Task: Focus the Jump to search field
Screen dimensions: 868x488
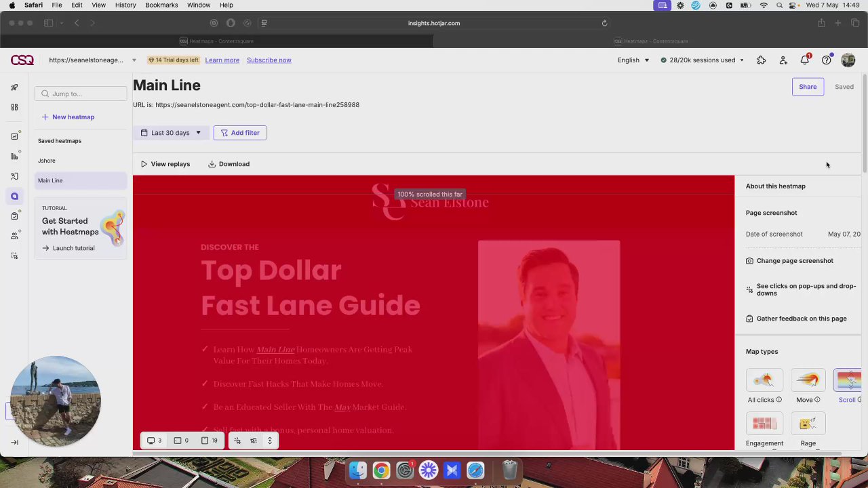Action: point(82,94)
